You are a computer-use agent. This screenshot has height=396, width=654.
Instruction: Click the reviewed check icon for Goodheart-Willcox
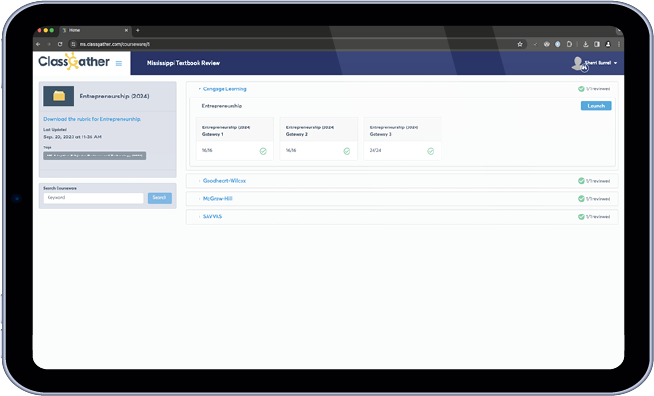point(581,181)
